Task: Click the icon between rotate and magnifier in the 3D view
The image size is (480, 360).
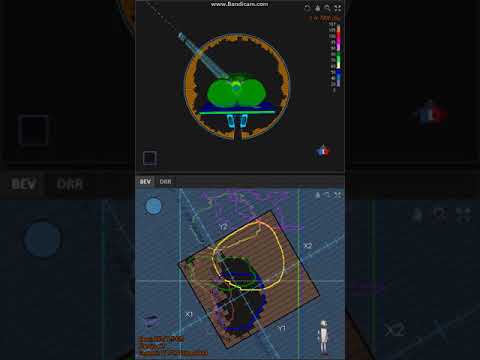Action: (x=318, y=8)
